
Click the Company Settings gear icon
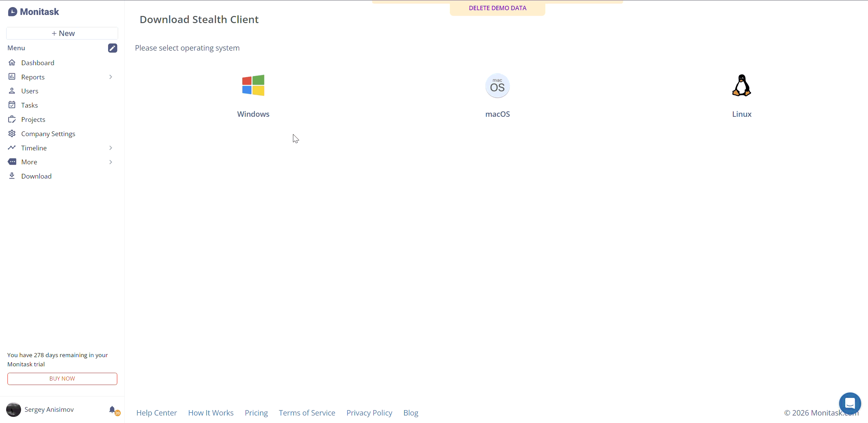(x=12, y=133)
